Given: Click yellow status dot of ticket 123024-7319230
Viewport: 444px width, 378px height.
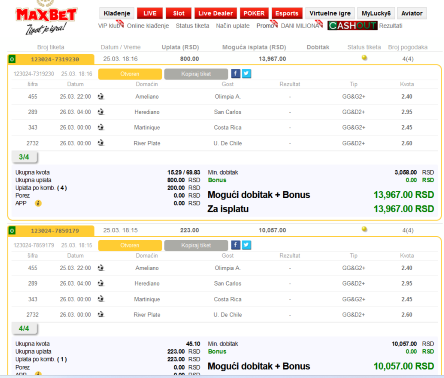Looking at the screenshot, I should click(x=364, y=58).
